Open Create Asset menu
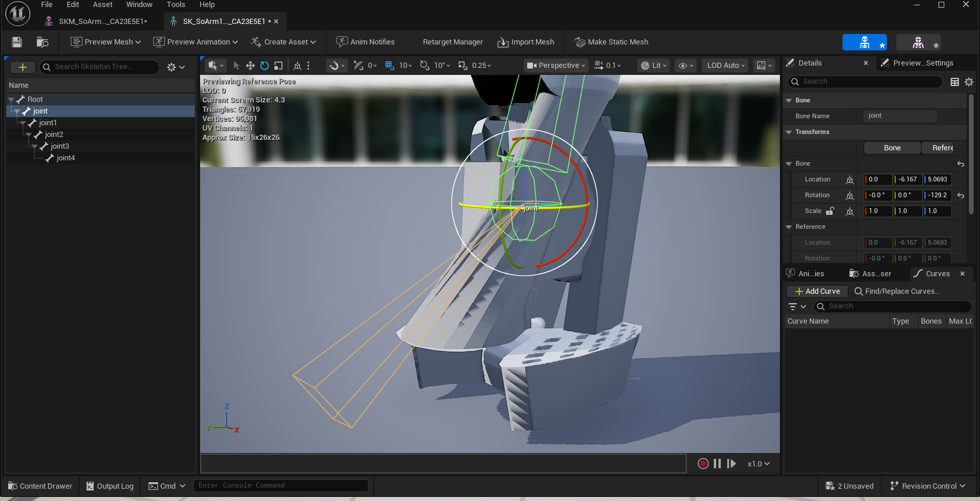Viewport: 980px width, 501px height. click(283, 42)
